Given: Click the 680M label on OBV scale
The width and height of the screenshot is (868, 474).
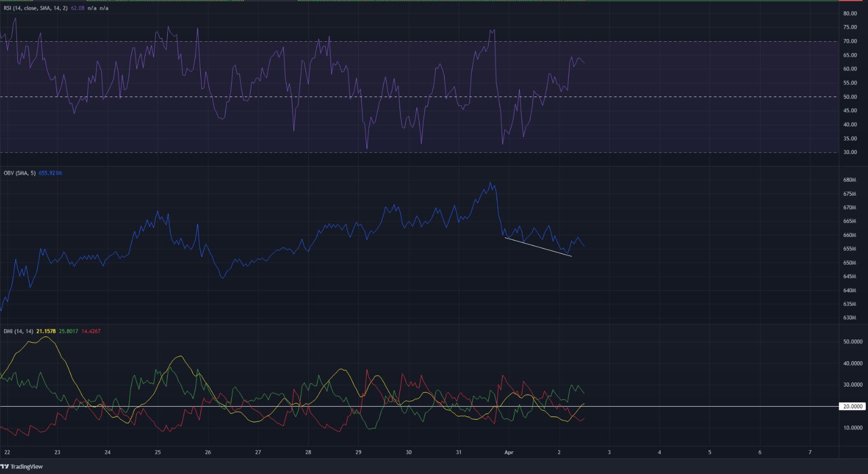Looking at the screenshot, I should point(850,180).
